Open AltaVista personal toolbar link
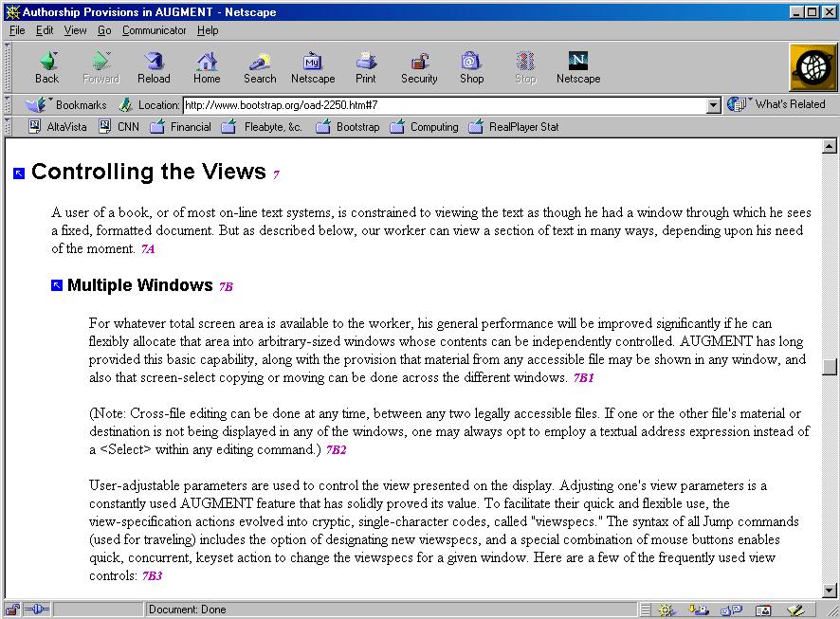The image size is (840, 619). tap(57, 127)
